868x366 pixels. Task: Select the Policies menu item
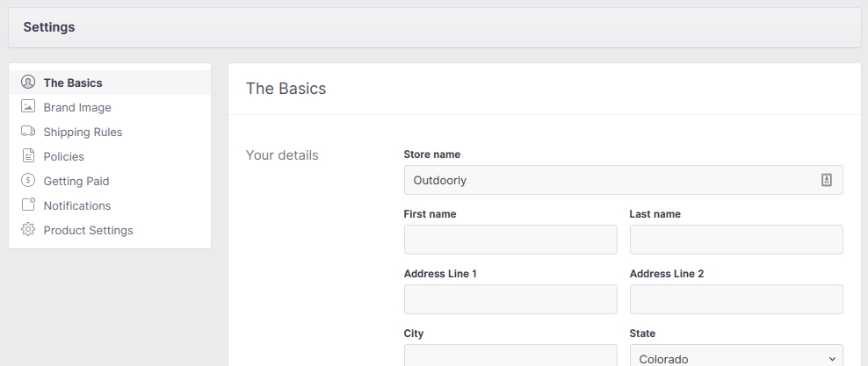[x=64, y=156]
